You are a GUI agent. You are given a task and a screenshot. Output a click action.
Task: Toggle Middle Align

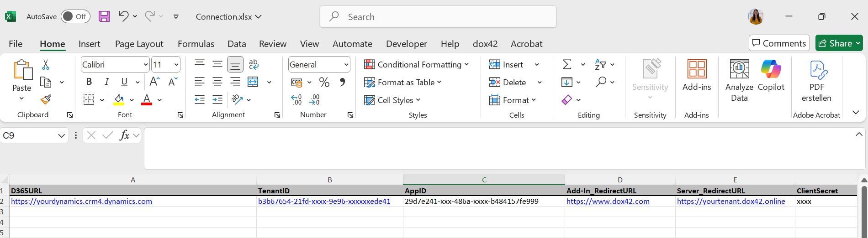[217, 64]
